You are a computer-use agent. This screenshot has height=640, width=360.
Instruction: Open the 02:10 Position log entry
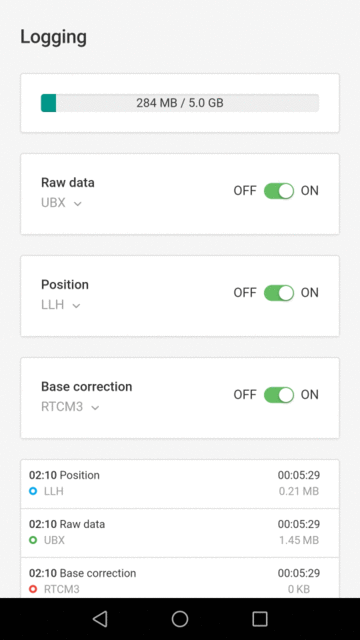point(180,484)
